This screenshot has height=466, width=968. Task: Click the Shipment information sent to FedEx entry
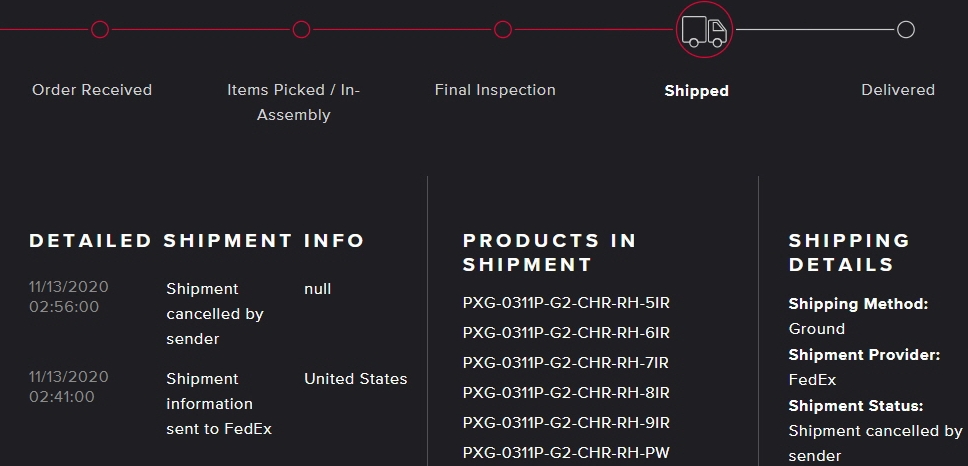219,404
